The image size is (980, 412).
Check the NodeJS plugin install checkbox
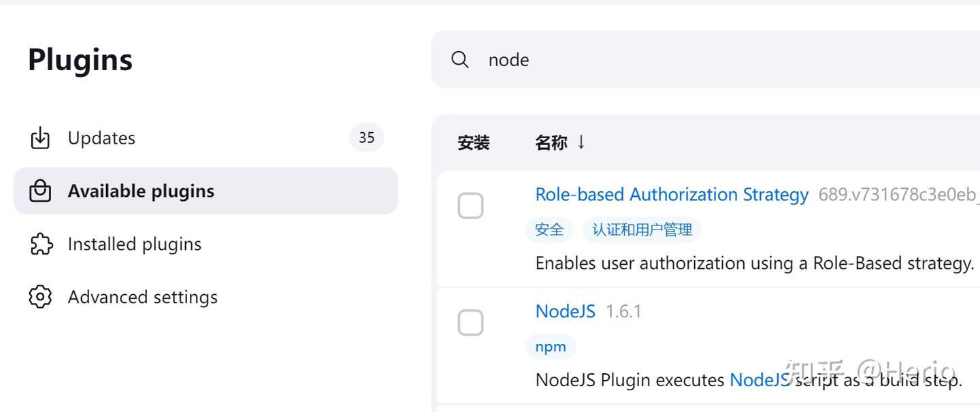coord(471,321)
